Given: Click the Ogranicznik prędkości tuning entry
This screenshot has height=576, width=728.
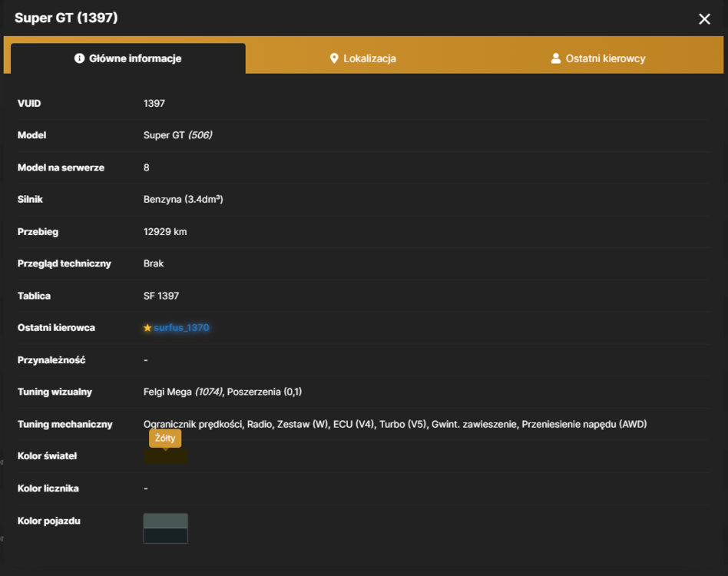Looking at the screenshot, I should click(193, 424).
